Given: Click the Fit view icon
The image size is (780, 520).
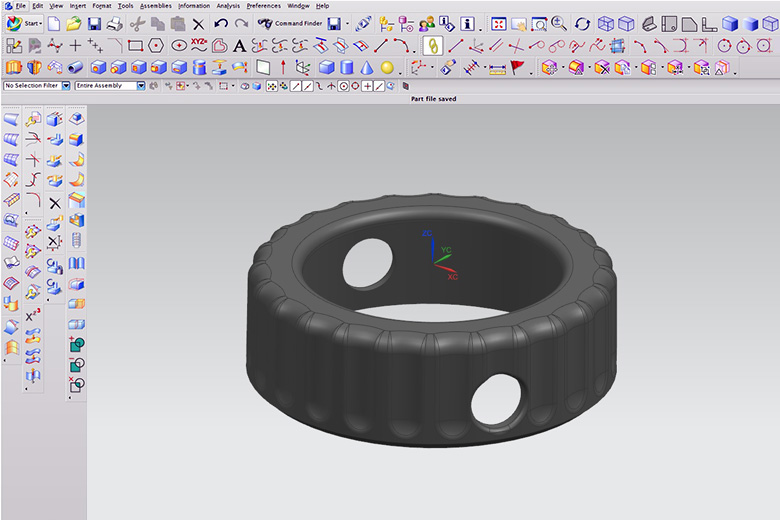Looking at the screenshot, I should tap(498, 23).
